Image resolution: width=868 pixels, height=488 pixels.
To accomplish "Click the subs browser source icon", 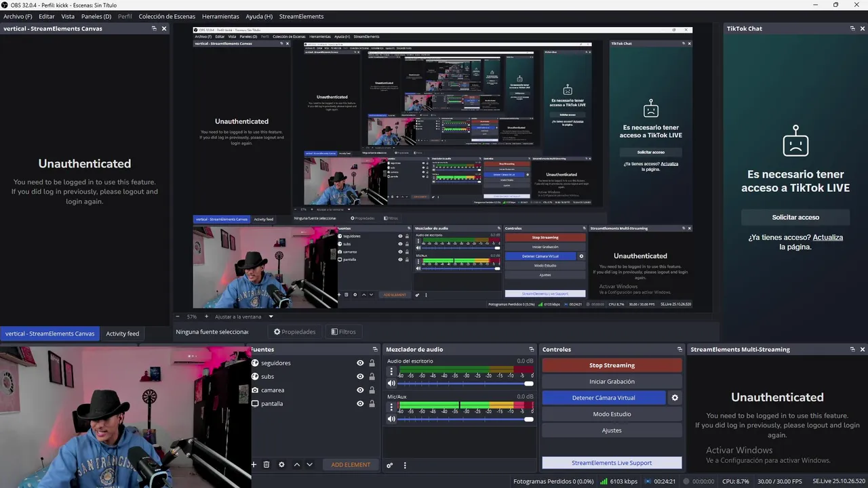I will [x=255, y=377].
